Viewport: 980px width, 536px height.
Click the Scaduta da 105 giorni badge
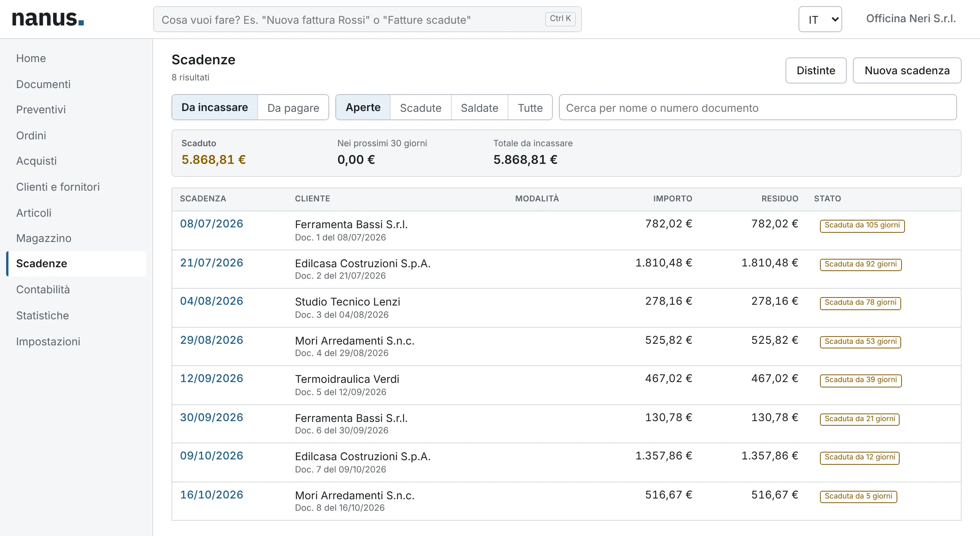[x=862, y=226]
